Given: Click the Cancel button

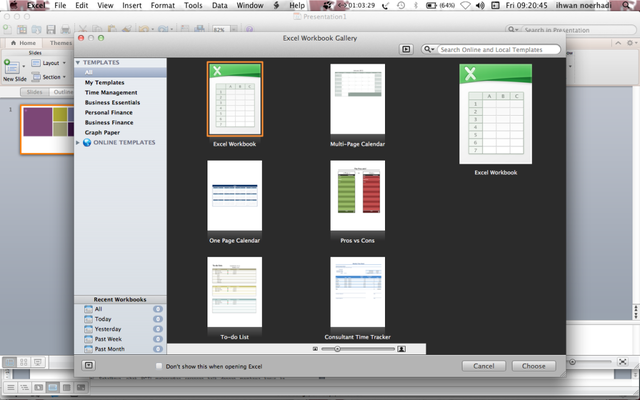Looking at the screenshot, I should click(x=484, y=366).
